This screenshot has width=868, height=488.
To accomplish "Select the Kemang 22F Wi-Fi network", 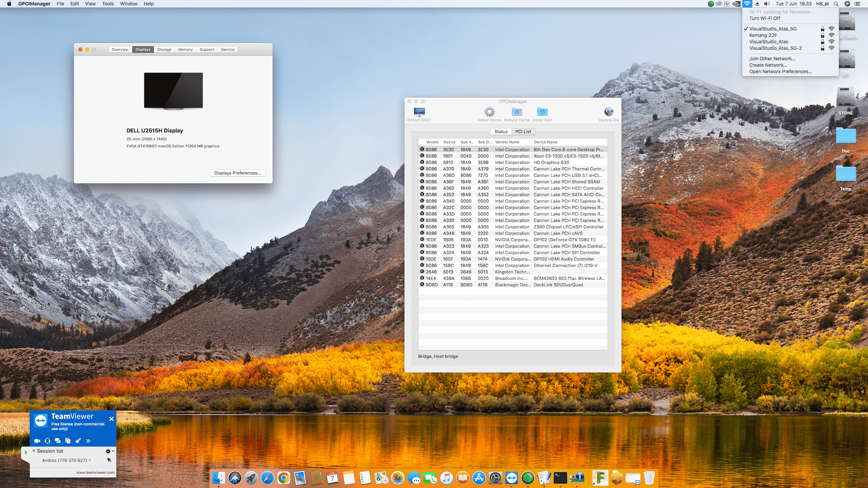I will coord(790,35).
